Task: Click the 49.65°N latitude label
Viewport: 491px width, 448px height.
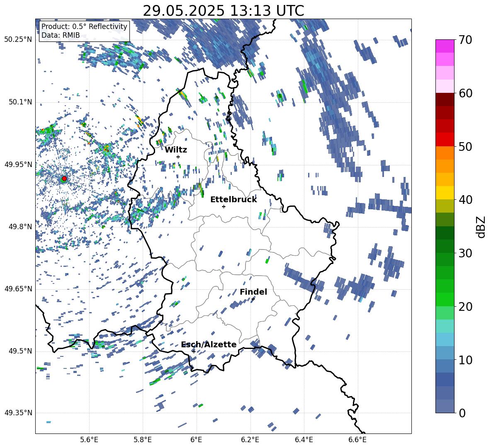Action: click(18, 288)
